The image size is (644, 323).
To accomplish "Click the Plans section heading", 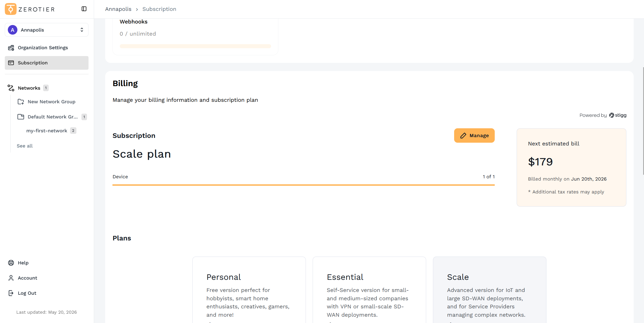I will pyautogui.click(x=122, y=238).
